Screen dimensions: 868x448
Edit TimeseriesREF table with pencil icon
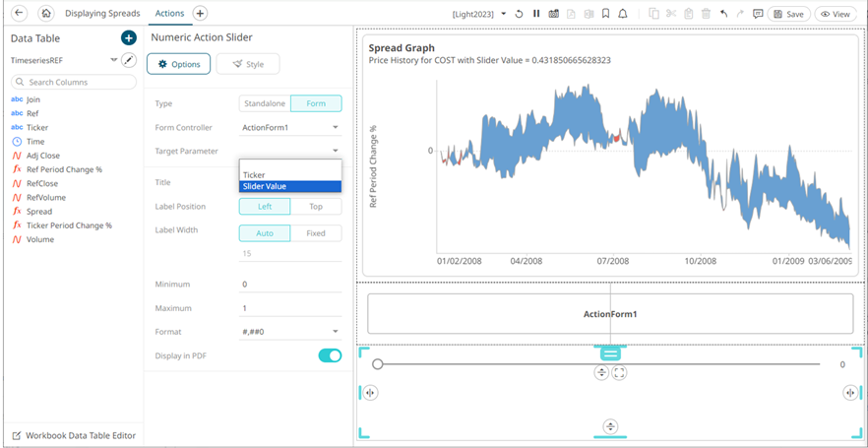tap(128, 59)
